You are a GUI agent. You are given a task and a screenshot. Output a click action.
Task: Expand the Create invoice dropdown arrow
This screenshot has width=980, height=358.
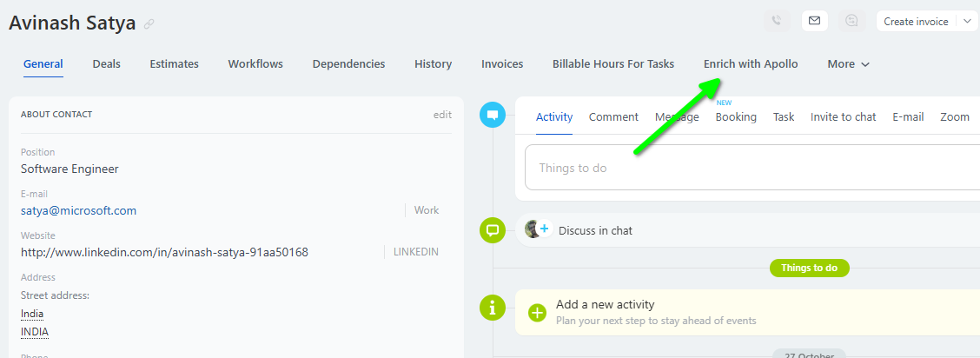click(967, 21)
